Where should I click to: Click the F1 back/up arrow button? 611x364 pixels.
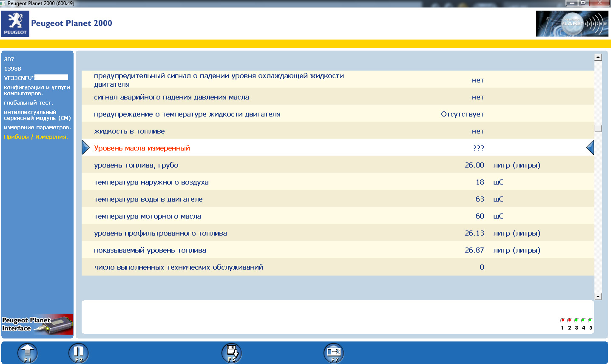(x=28, y=353)
